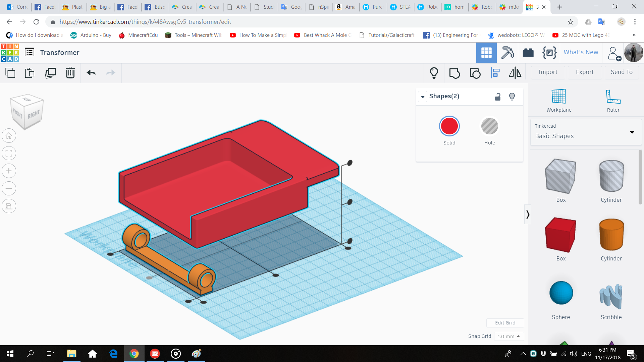Expand Basic Shapes library dropdown
Screen dimensions: 644x362
click(632, 132)
